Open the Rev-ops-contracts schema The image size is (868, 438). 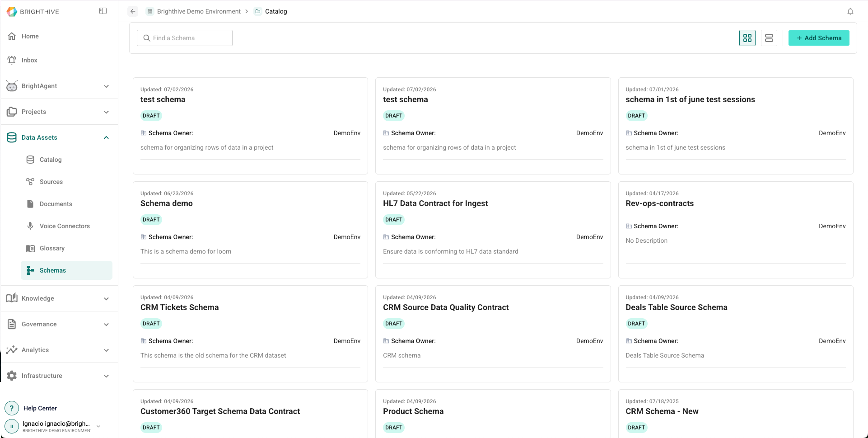coord(660,203)
